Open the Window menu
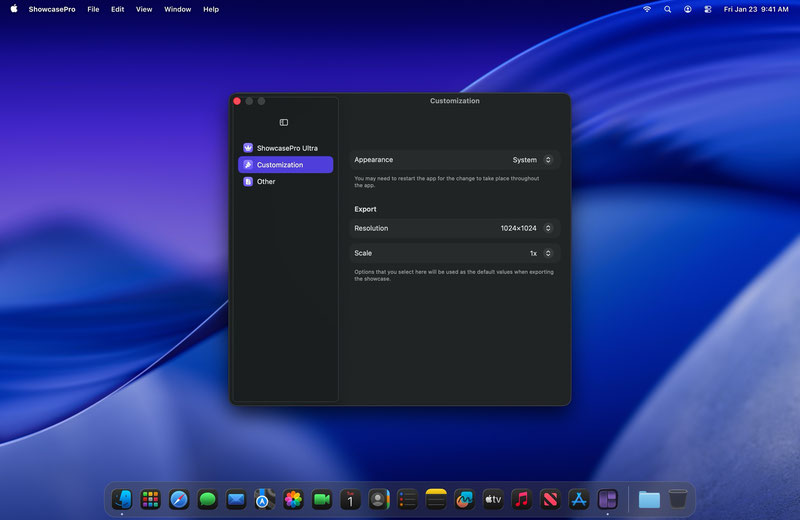 pyautogui.click(x=177, y=9)
